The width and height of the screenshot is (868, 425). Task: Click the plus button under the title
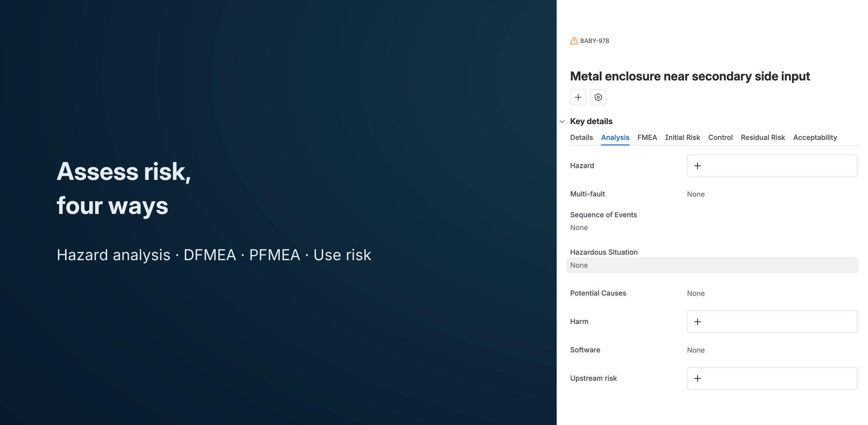(578, 97)
